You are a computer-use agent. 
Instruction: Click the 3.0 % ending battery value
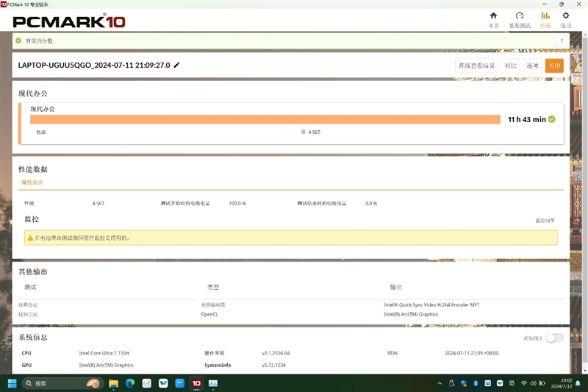[x=371, y=203]
